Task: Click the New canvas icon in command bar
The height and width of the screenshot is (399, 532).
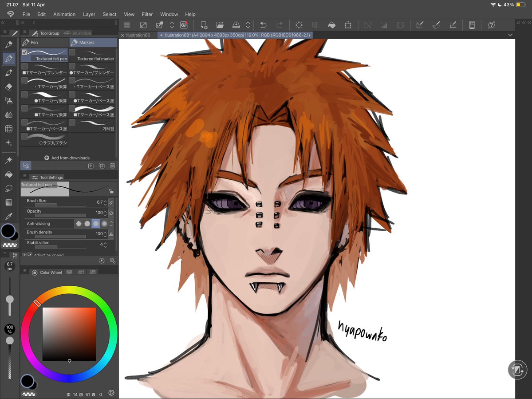Action: (x=204, y=25)
